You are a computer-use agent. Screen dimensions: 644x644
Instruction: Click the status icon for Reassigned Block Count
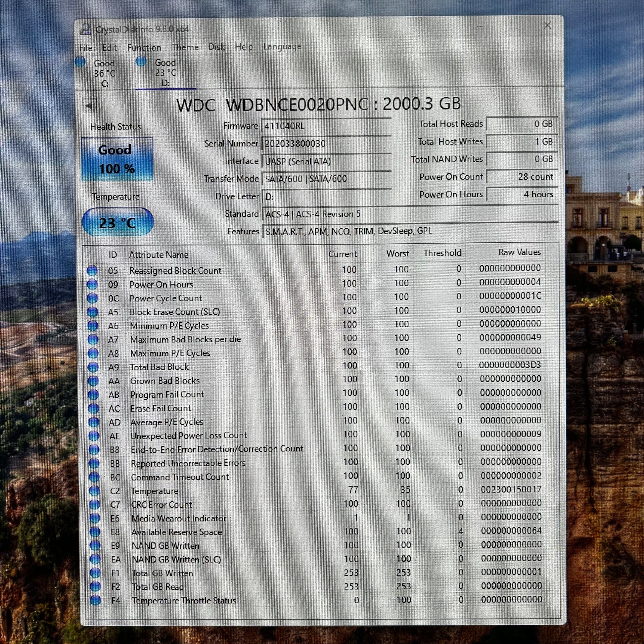(x=92, y=270)
